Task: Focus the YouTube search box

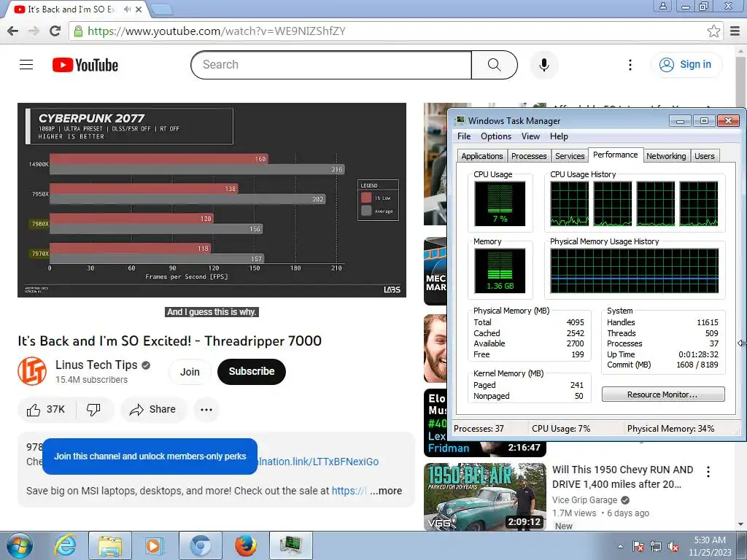Action: click(x=331, y=65)
